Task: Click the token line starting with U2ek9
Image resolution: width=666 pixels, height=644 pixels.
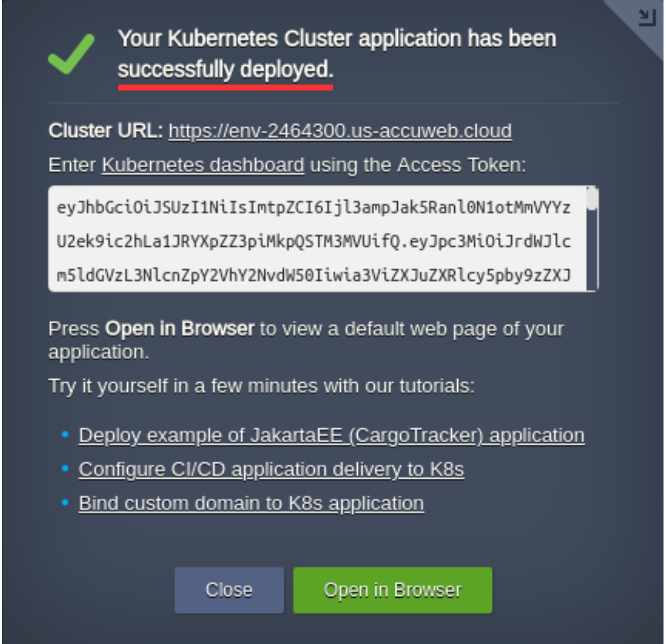Action: coord(313,242)
